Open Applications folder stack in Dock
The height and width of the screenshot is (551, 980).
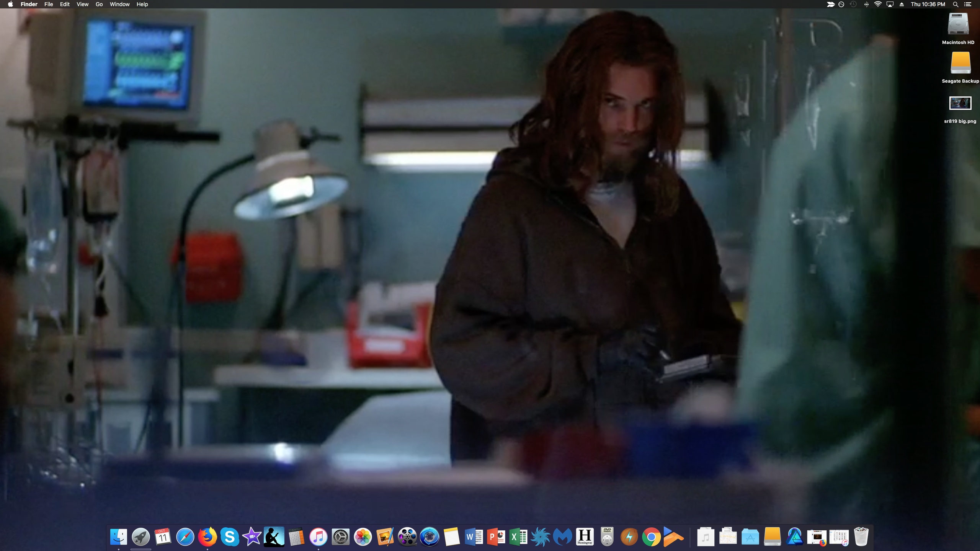[750, 537]
